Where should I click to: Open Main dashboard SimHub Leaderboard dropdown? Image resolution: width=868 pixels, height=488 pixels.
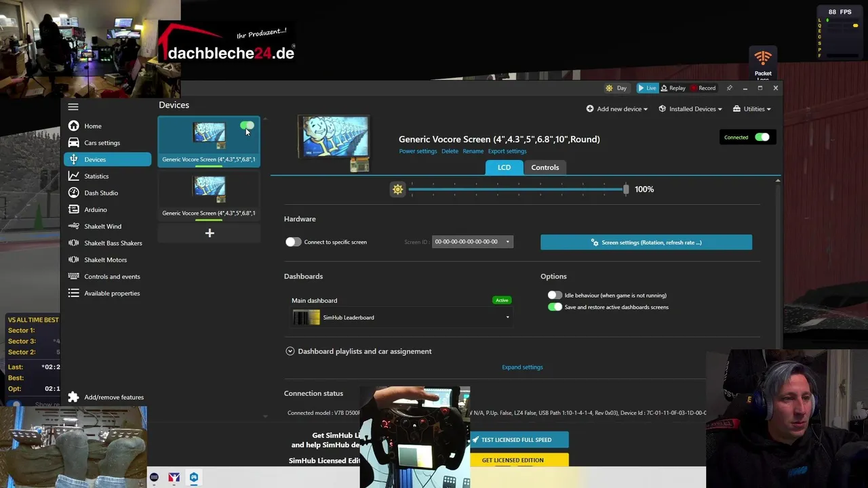[401, 317]
